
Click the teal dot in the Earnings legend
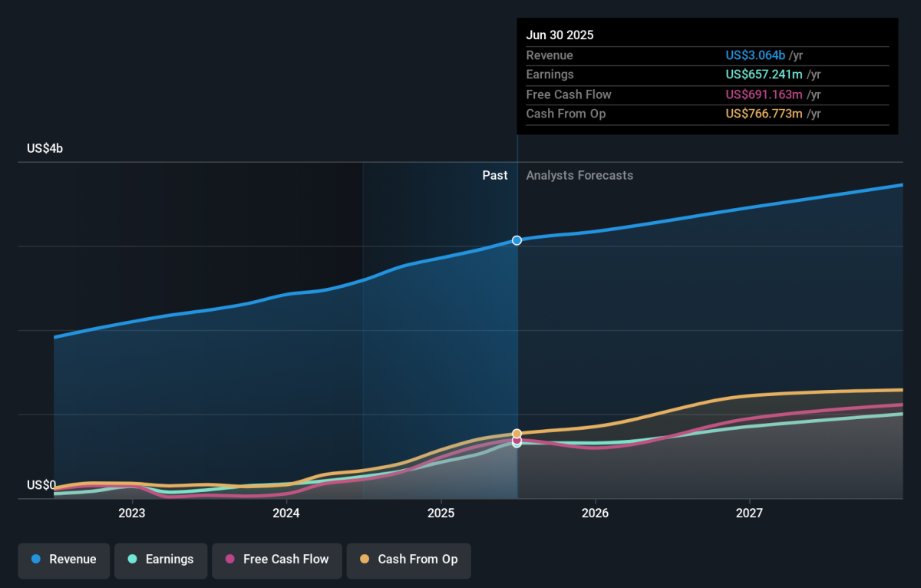(132, 560)
